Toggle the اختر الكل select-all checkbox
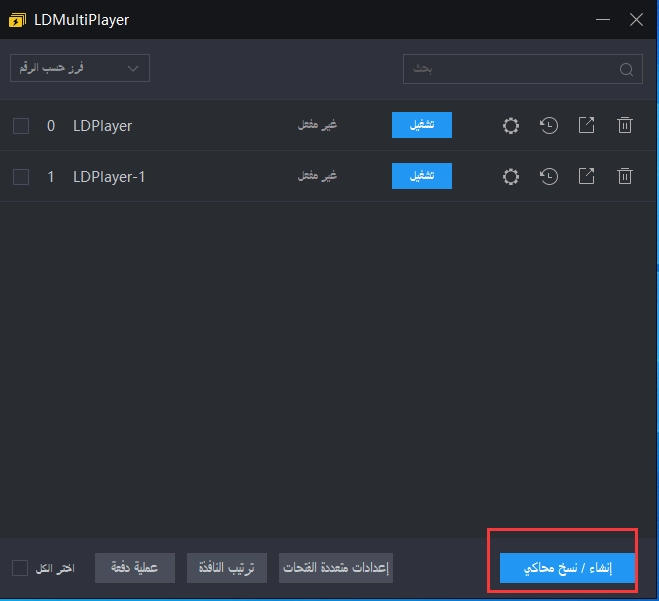Viewport: 659px width, 601px height. pyautogui.click(x=20, y=568)
